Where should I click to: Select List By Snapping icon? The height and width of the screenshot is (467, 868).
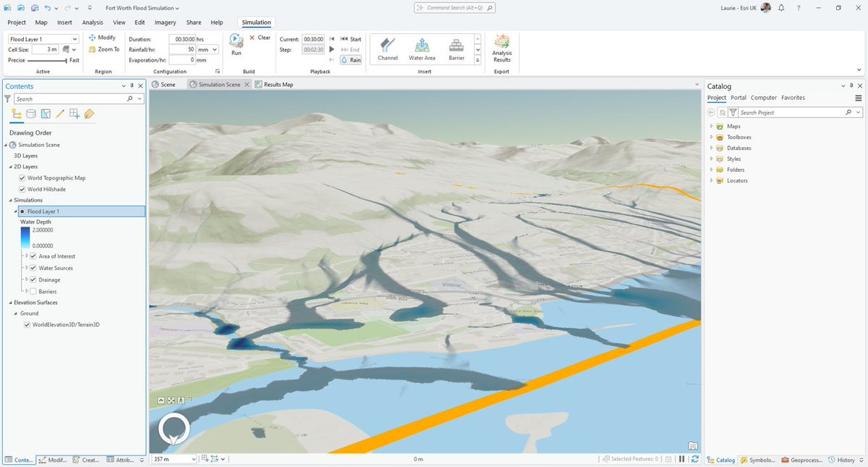pyautogui.click(x=75, y=114)
